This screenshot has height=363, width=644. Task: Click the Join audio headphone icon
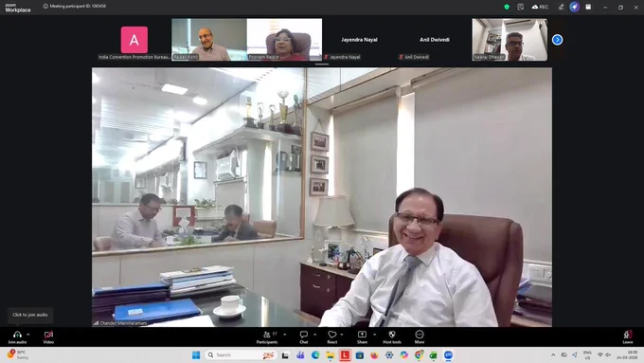pyautogui.click(x=17, y=336)
